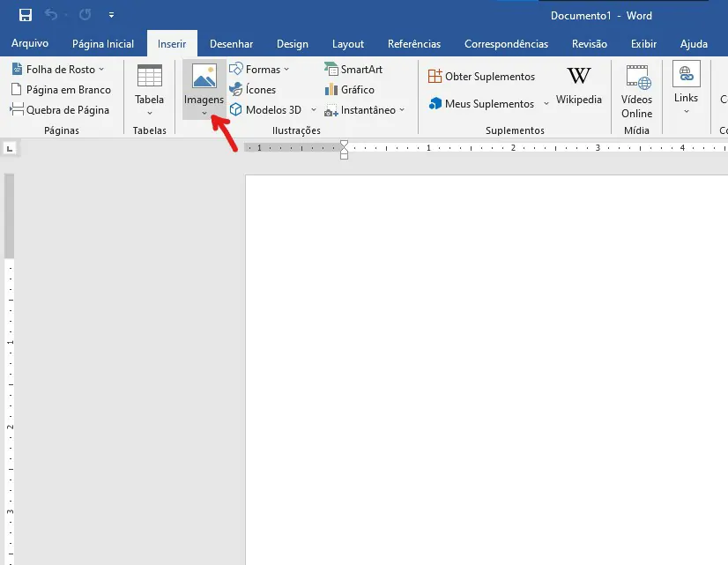Open the Exibir tab
Screen dimensions: 728x565
[x=643, y=44]
